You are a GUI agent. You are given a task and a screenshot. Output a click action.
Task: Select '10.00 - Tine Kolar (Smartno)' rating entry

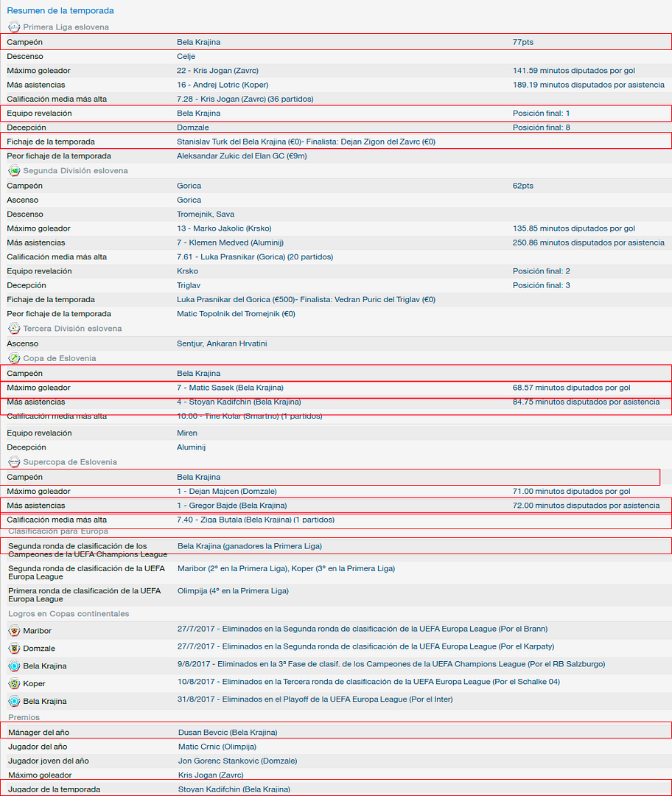250,416
